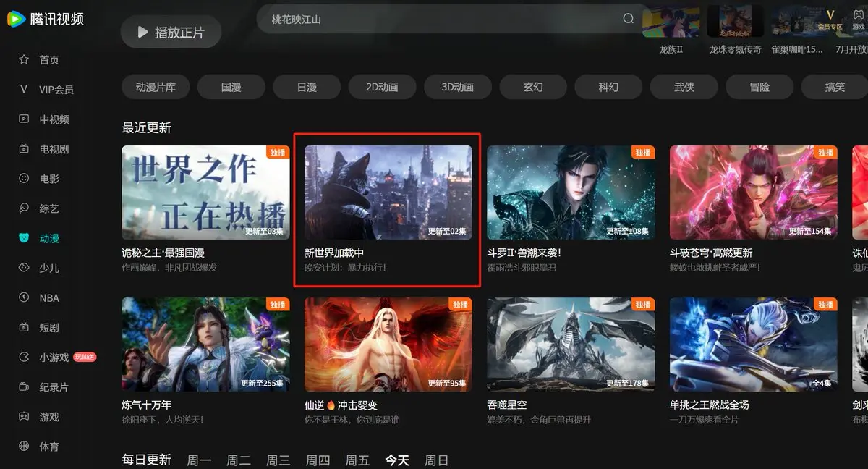868x469 pixels.
Task: Click the VIP会员 V icon in sidebar
Action: tap(24, 89)
